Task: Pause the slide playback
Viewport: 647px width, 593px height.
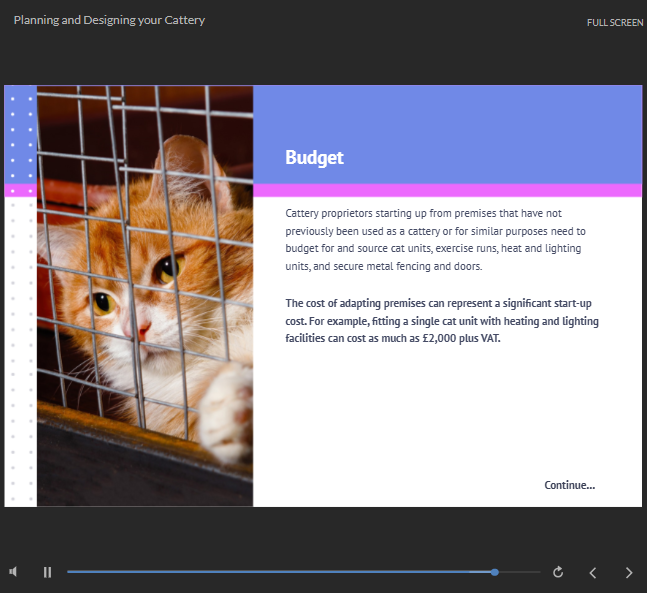Action: 47,572
